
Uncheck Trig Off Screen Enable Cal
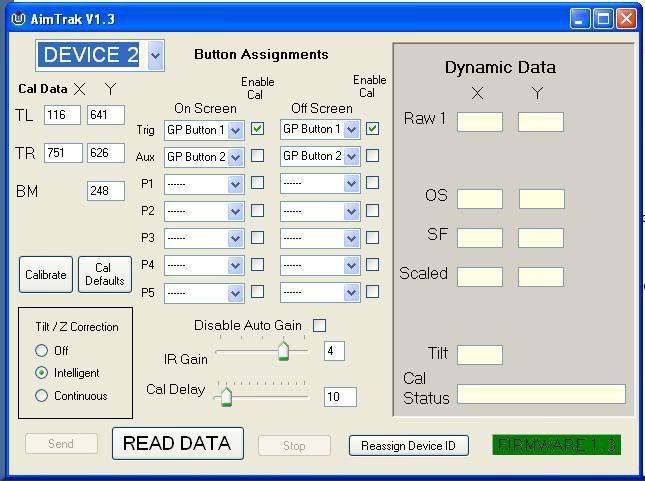[x=372, y=128]
